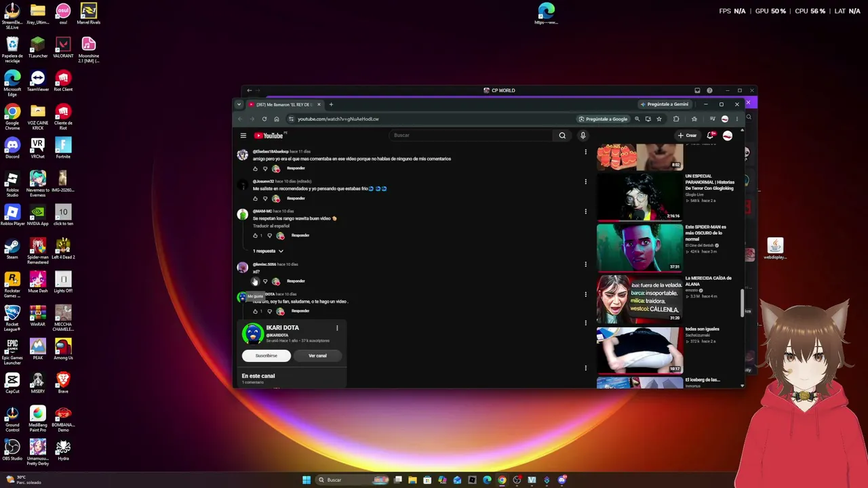Open Roblox Studio desktop shortcut

pos(12,183)
